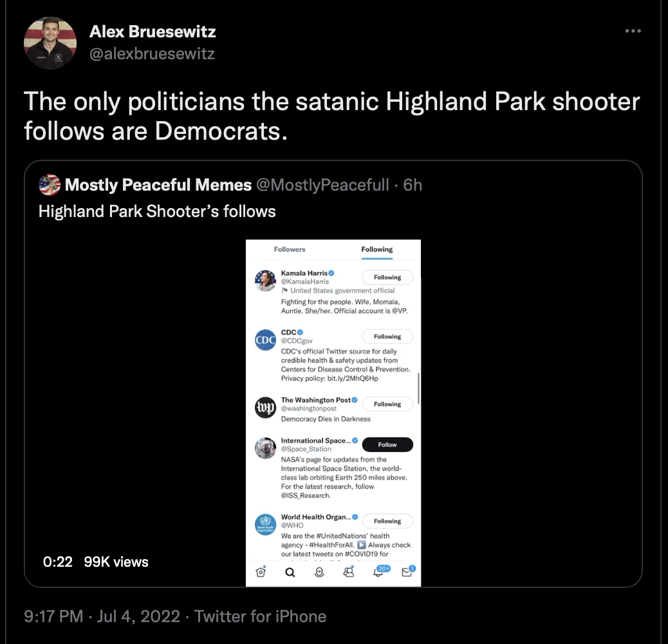Viewport: 668px width, 644px height.
Task: Open the @MostlyPeacefull handle link
Action: 322,185
